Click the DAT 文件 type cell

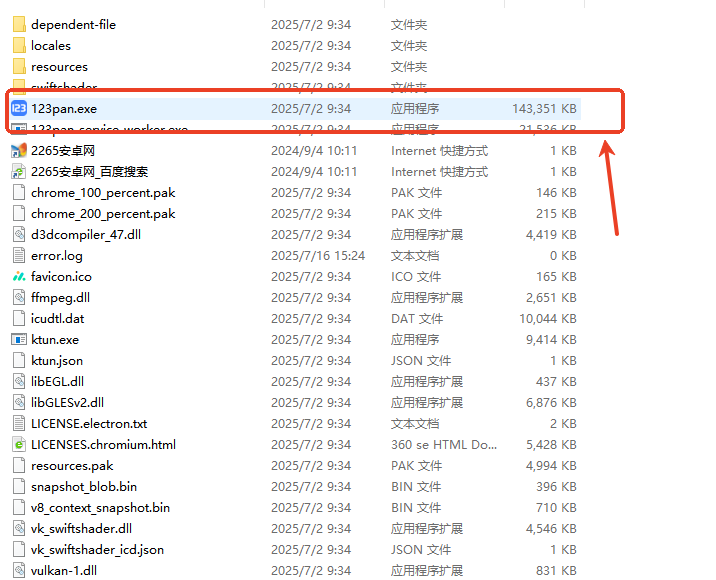click(x=417, y=319)
